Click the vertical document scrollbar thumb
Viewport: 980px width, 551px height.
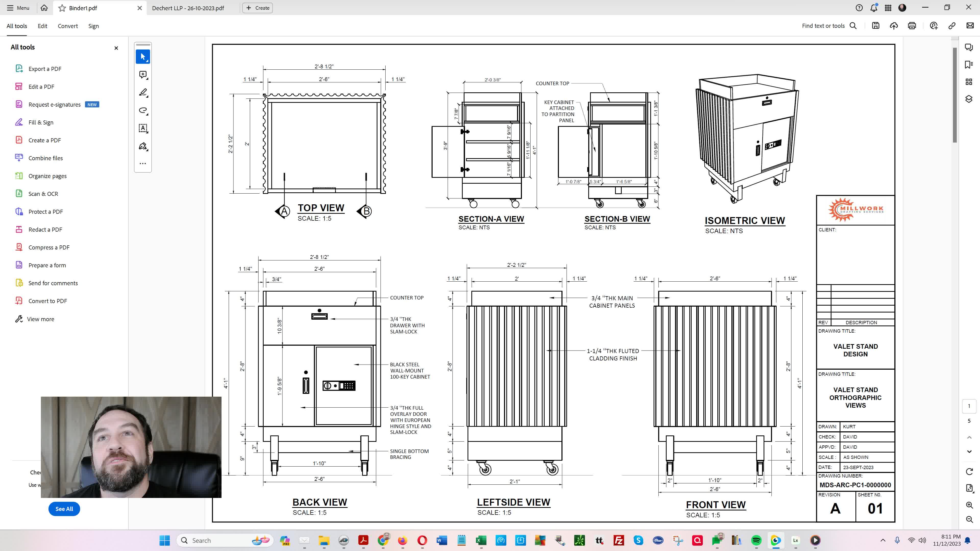pos(954,95)
